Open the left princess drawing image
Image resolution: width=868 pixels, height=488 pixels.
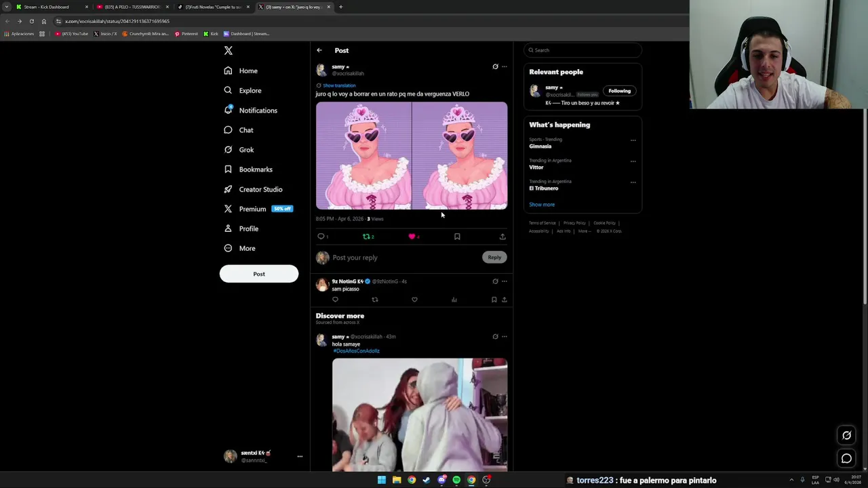[363, 155]
